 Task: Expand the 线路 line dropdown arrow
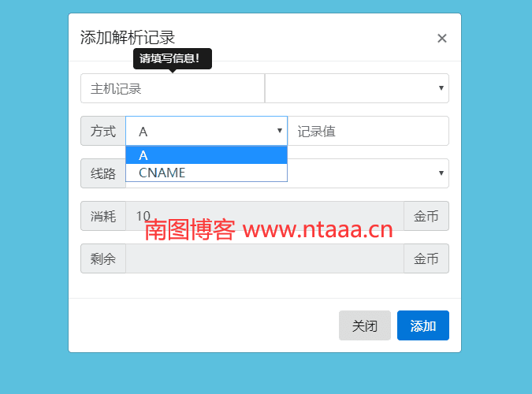(x=441, y=173)
